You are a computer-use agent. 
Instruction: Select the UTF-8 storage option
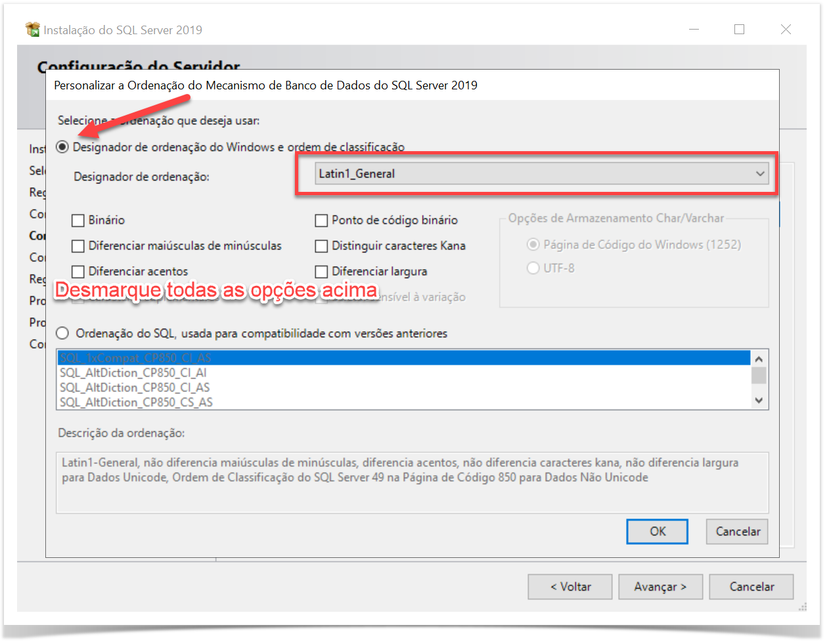point(533,268)
